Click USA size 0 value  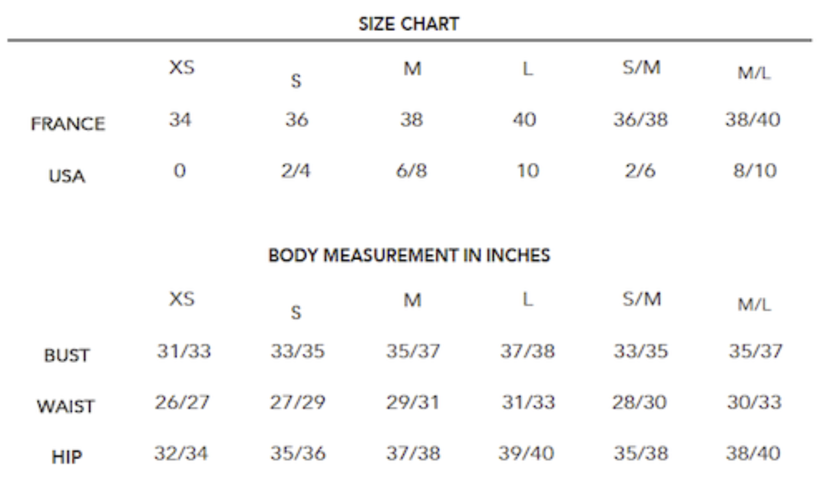pyautogui.click(x=180, y=170)
